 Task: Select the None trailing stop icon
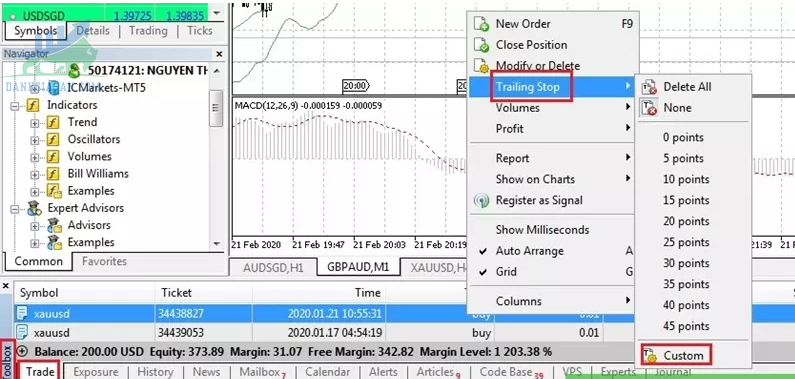(x=649, y=108)
